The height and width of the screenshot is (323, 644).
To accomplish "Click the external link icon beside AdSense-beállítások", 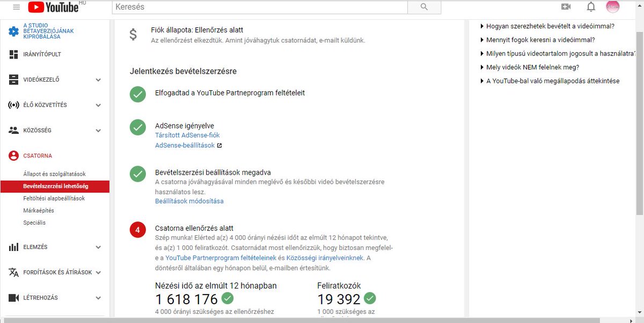I will click(x=219, y=146).
